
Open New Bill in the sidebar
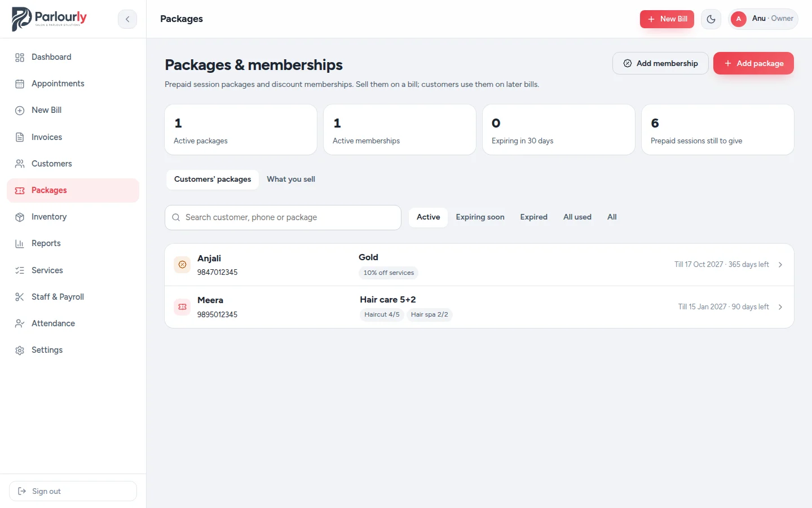point(73,110)
